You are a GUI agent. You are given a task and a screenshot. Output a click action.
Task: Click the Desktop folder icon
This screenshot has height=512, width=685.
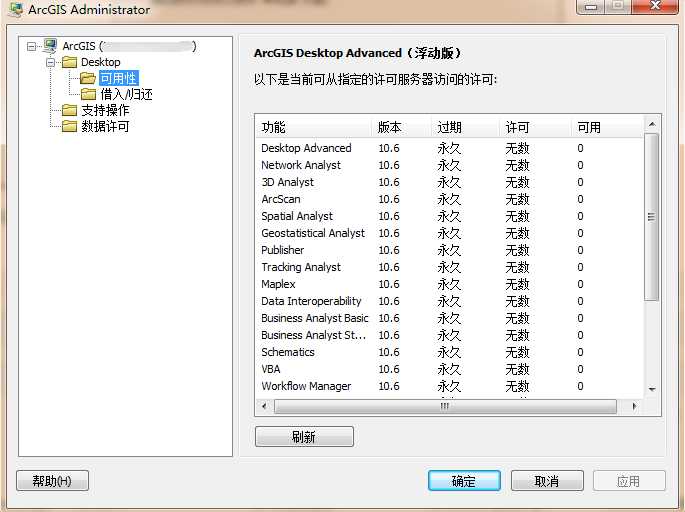69,62
